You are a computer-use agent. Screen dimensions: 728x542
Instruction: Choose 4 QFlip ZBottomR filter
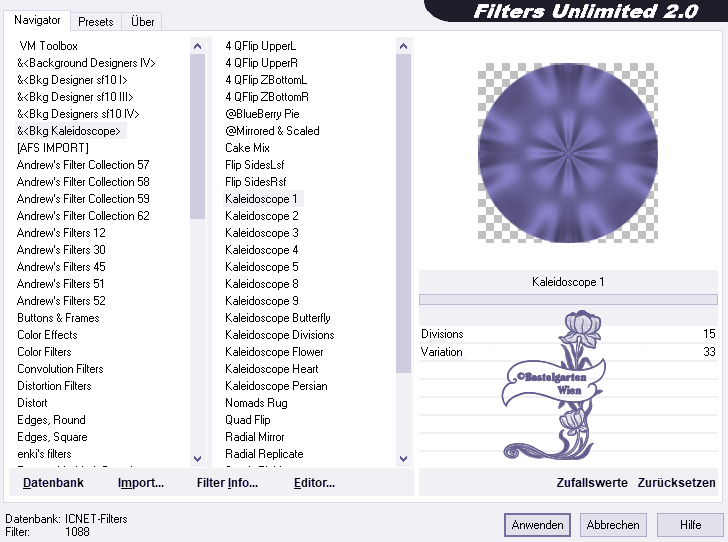pos(267,97)
